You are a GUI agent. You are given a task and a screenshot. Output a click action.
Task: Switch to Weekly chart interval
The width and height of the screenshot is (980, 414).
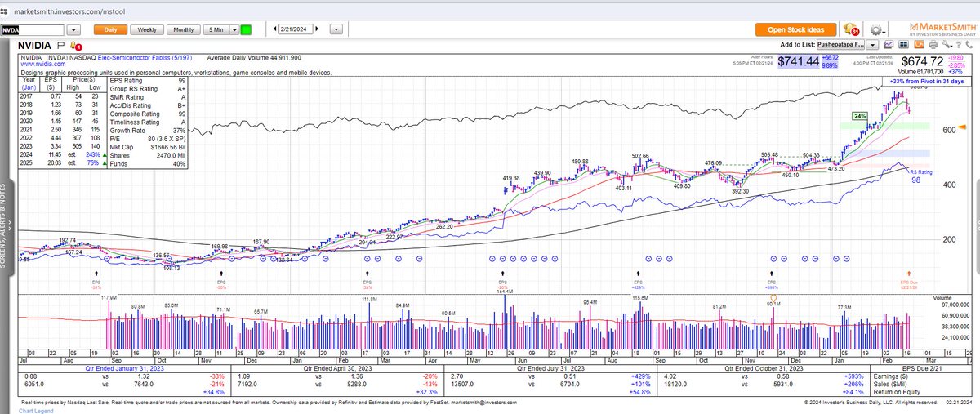pyautogui.click(x=147, y=29)
